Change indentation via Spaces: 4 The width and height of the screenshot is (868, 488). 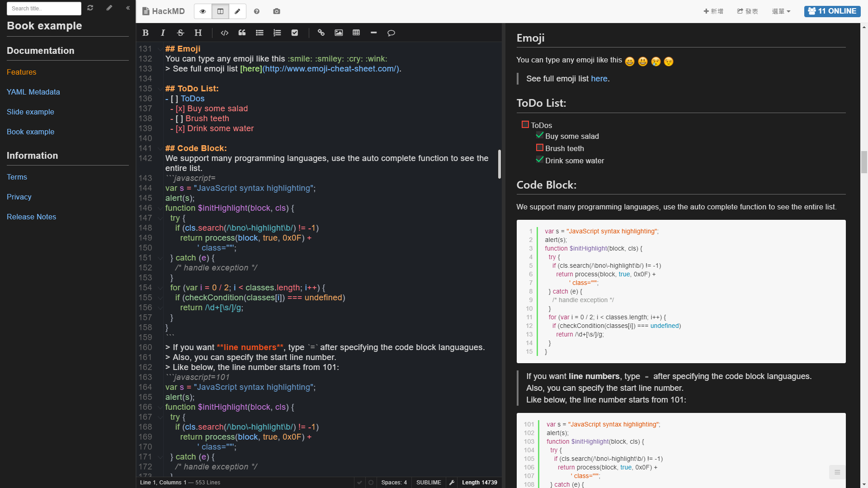[x=394, y=483]
